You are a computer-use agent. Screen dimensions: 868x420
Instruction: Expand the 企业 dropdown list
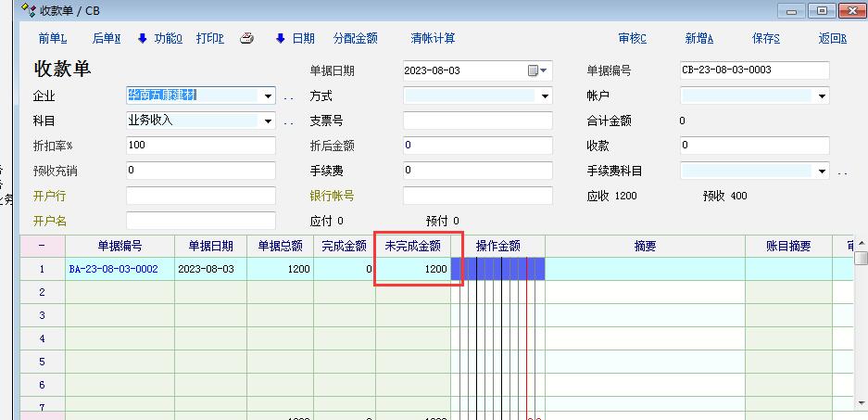point(268,95)
